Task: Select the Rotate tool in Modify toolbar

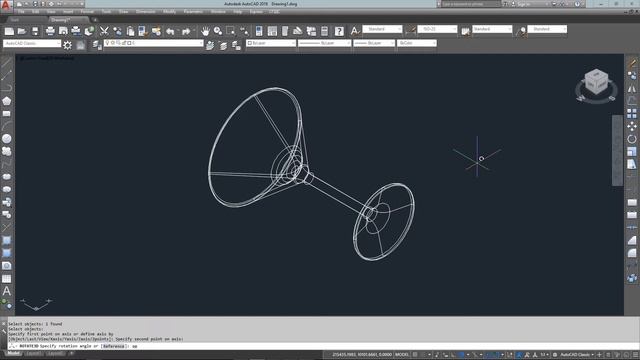Action: coord(631,139)
